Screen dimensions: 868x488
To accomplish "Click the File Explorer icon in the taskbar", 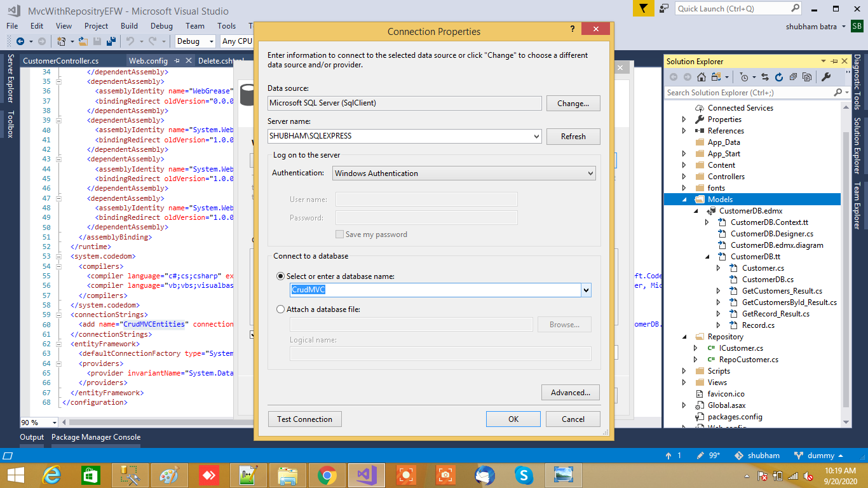I will 288,475.
